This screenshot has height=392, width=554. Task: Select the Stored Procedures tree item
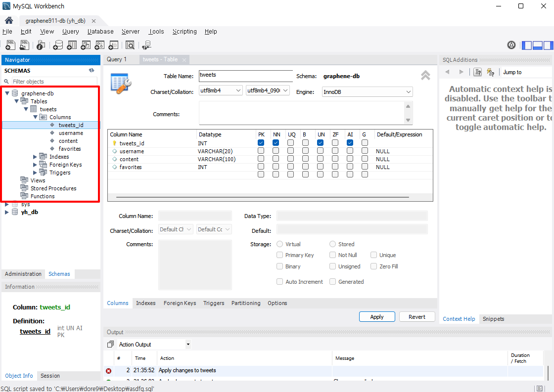pos(53,188)
